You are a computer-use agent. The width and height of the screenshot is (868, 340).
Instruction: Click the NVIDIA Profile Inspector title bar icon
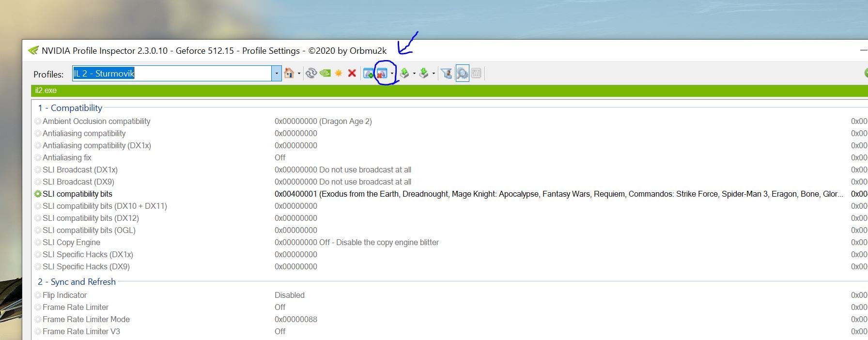[33, 50]
